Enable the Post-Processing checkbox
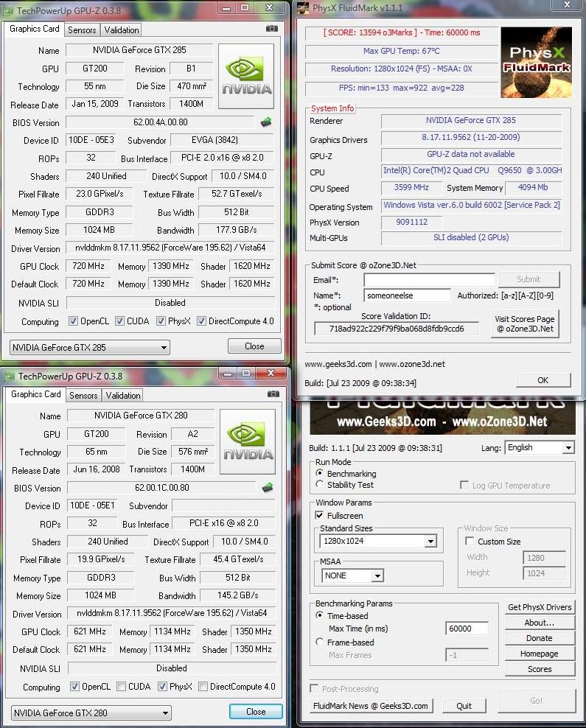The height and width of the screenshot is (728, 586). point(314,688)
